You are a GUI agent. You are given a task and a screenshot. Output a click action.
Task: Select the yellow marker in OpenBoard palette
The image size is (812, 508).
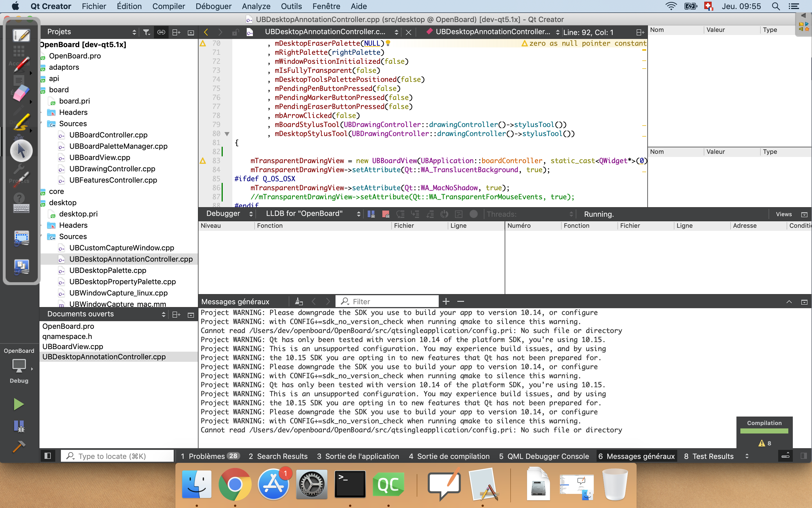[21, 122]
